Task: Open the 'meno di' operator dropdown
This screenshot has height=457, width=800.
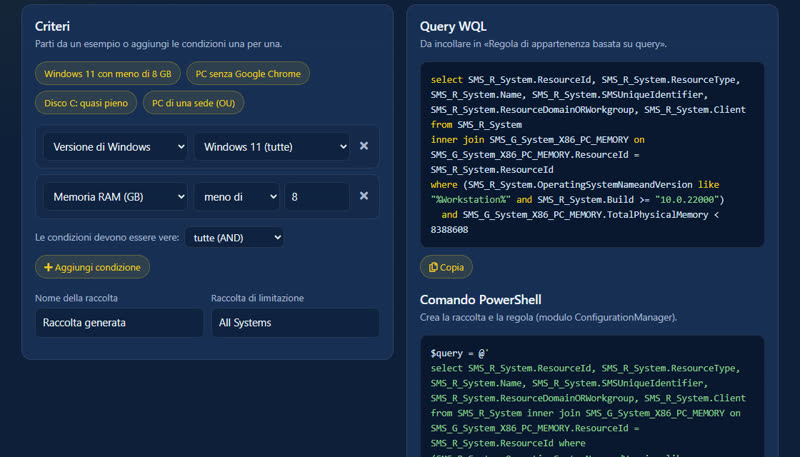Action: coord(237,197)
